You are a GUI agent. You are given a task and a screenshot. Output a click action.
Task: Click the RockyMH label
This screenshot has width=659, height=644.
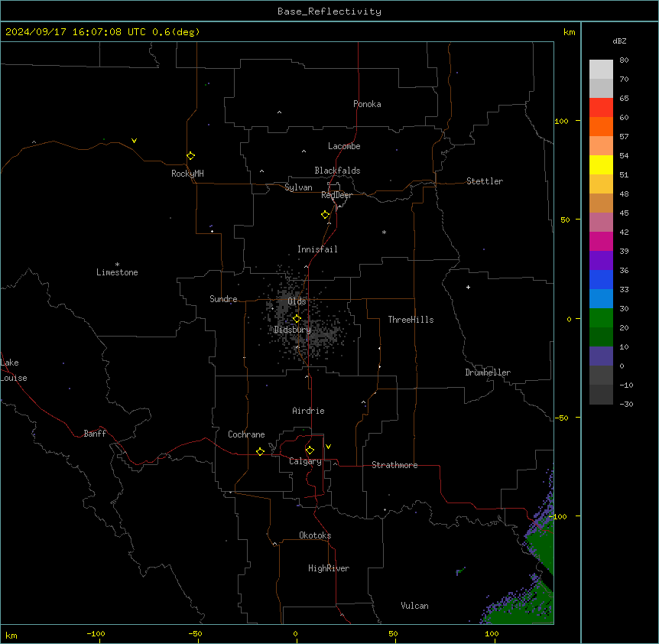(x=187, y=174)
